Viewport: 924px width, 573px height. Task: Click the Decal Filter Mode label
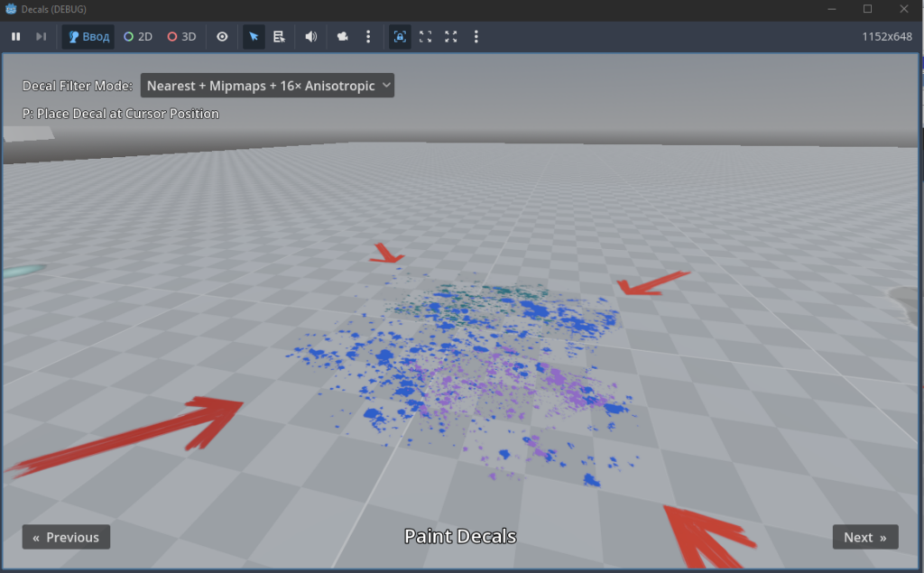click(x=78, y=86)
